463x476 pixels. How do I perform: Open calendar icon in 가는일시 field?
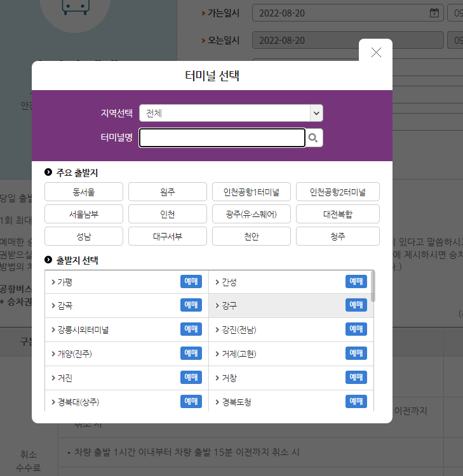[x=434, y=13]
